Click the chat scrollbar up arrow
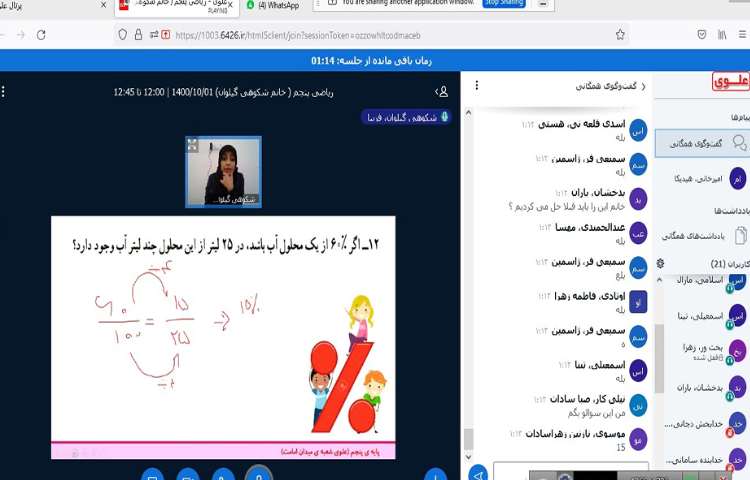 click(468, 113)
